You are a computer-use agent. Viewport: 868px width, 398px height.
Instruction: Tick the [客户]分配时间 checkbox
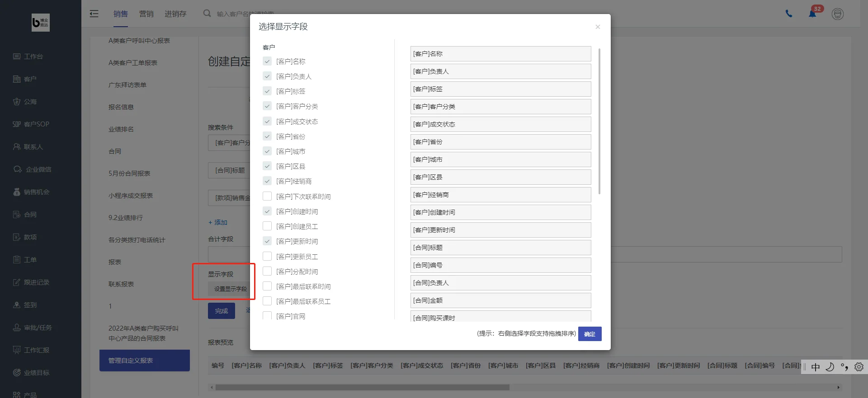click(x=267, y=271)
